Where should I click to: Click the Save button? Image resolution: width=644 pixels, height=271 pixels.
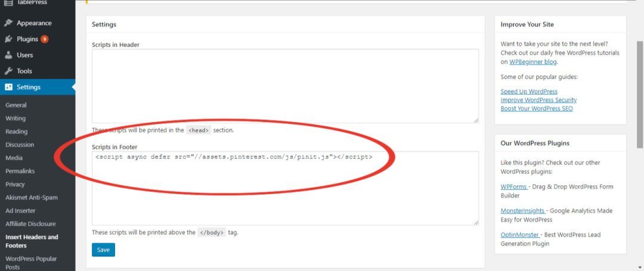click(103, 250)
